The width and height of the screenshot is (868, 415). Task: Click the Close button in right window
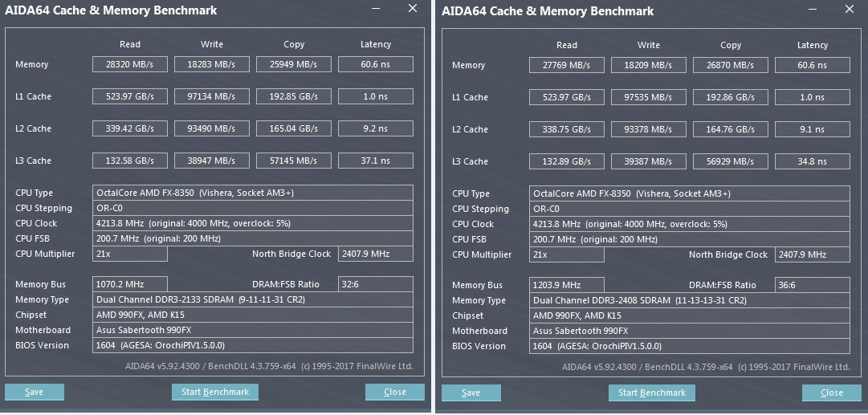831,393
